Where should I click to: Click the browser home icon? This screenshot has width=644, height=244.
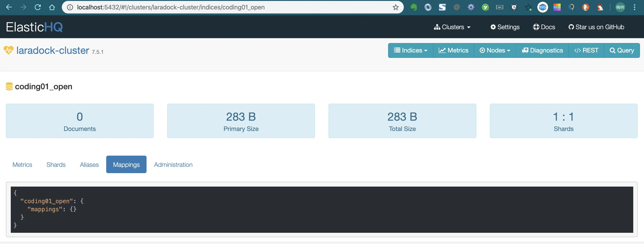pyautogui.click(x=52, y=7)
